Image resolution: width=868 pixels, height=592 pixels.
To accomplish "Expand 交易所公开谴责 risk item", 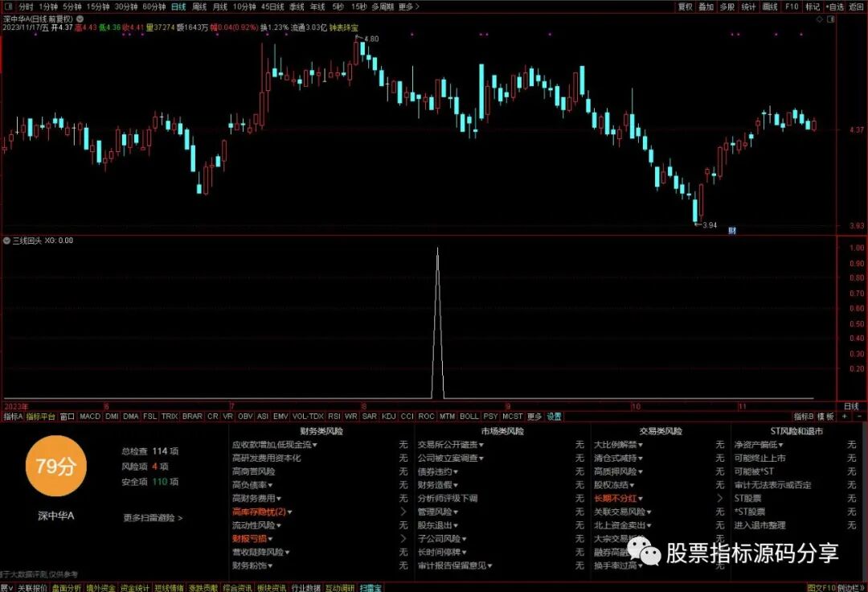I will [451, 445].
